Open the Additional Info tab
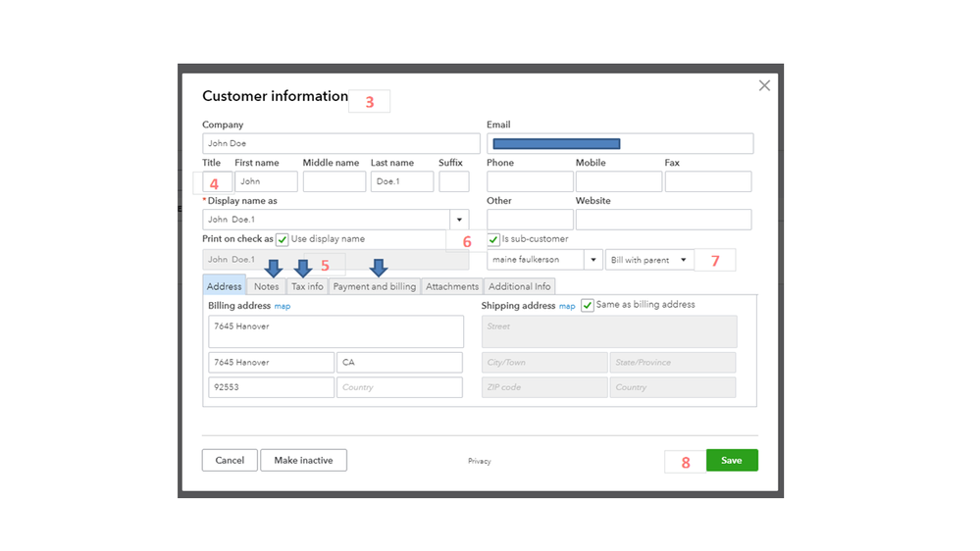This screenshot has width=980, height=551. (519, 286)
